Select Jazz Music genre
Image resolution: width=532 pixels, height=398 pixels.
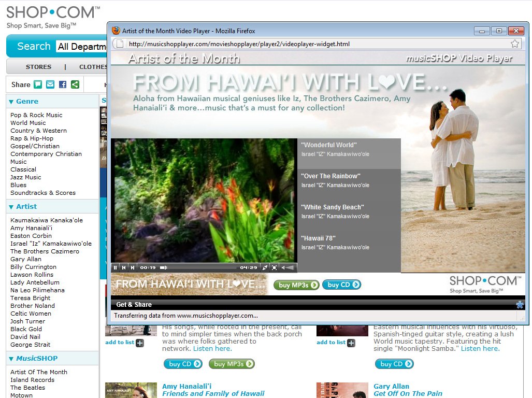[x=26, y=177]
